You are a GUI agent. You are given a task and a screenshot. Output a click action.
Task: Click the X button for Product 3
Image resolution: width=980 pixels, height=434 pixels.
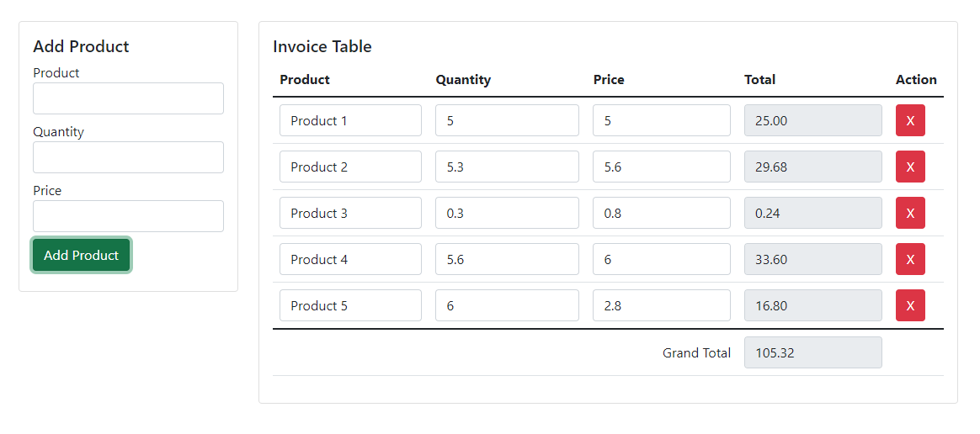pos(910,213)
